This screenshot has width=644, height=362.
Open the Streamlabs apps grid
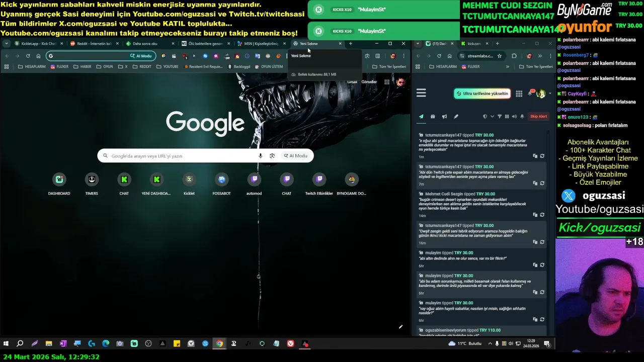point(519,94)
